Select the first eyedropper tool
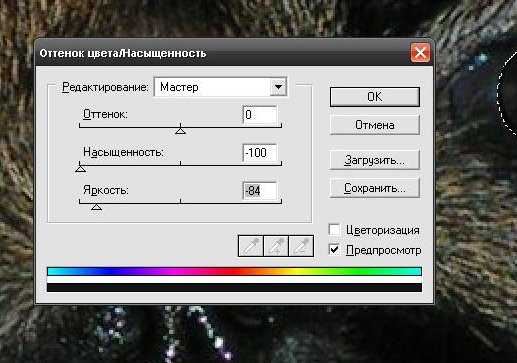Viewport: 517px width, 363px height. point(251,246)
